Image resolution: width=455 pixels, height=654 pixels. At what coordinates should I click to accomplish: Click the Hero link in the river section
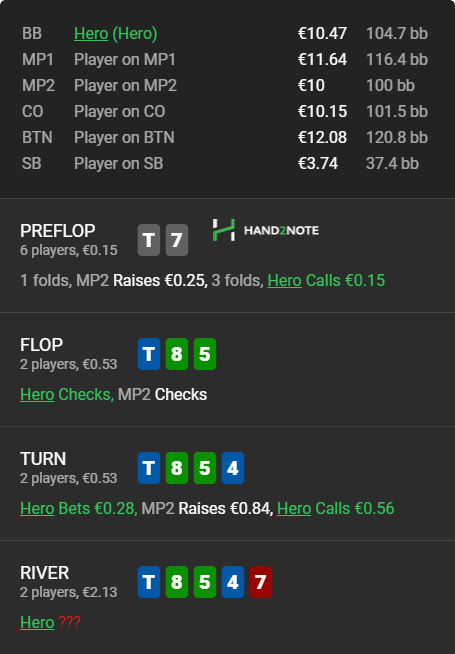click(x=37, y=622)
